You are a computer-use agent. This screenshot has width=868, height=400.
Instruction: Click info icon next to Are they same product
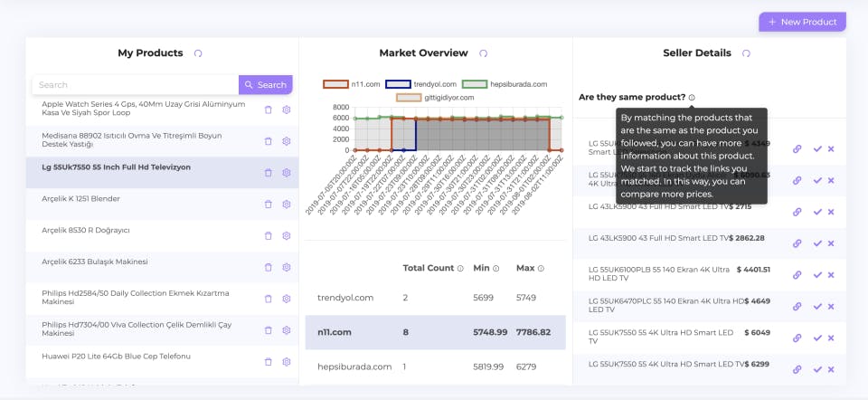click(692, 98)
